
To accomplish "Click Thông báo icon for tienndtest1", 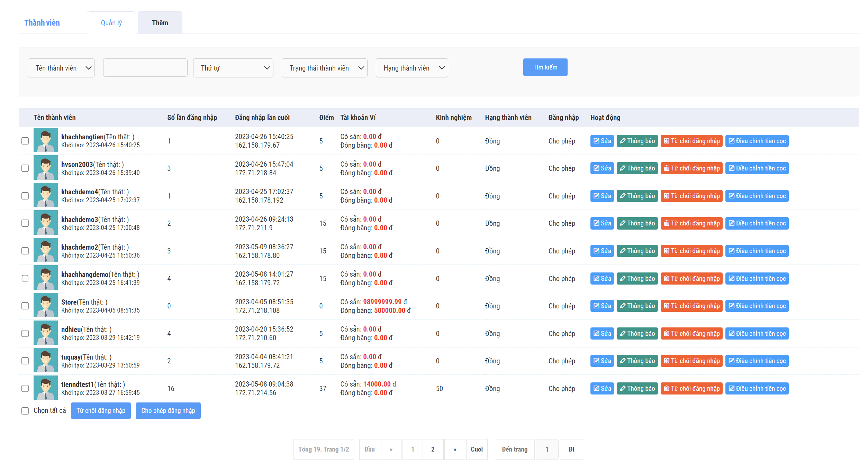I will (623, 389).
